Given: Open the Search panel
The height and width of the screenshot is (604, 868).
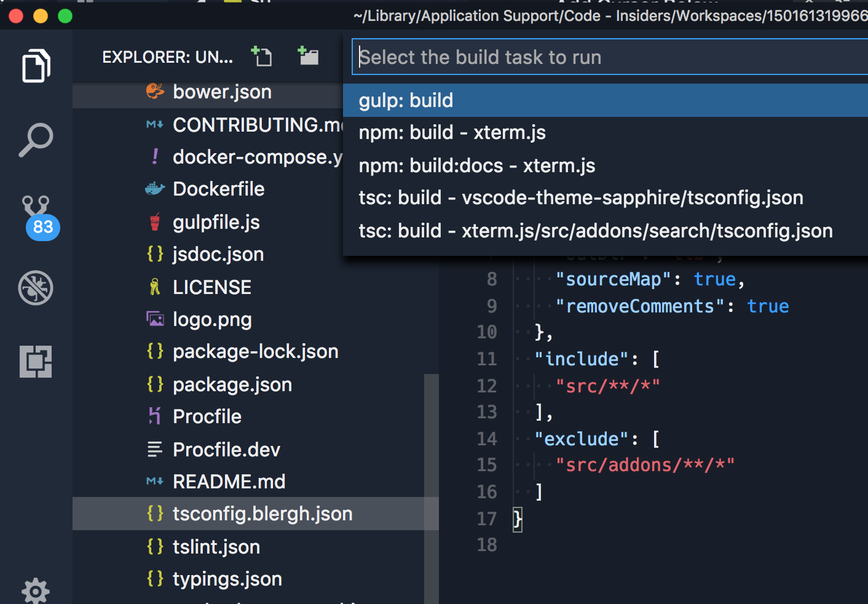Looking at the screenshot, I should pyautogui.click(x=35, y=140).
